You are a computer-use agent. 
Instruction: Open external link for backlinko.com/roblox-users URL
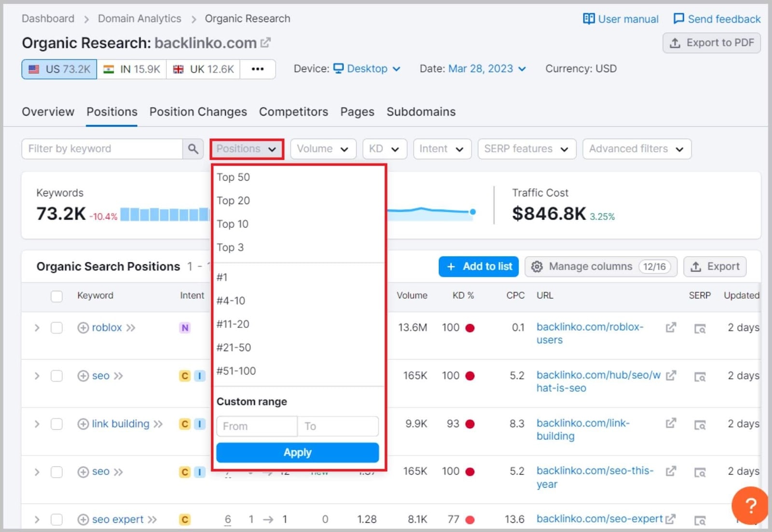point(671,327)
